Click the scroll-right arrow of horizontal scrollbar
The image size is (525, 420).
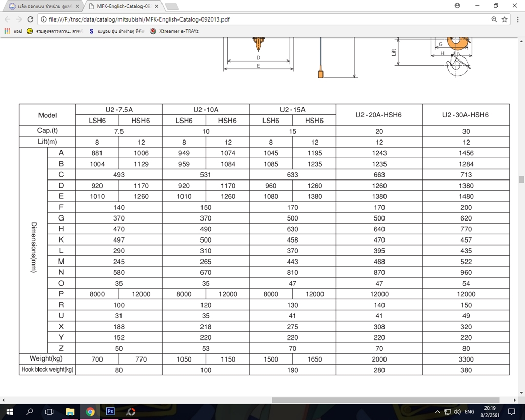(515, 400)
